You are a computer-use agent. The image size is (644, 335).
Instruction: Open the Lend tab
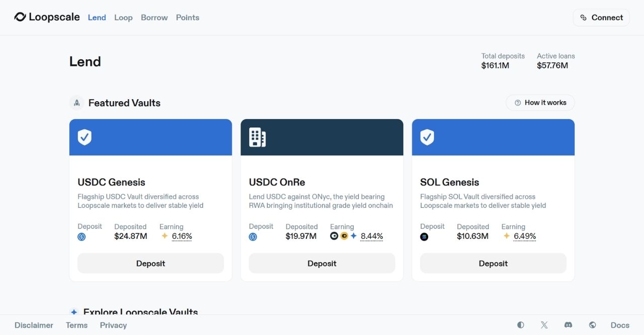point(97,18)
